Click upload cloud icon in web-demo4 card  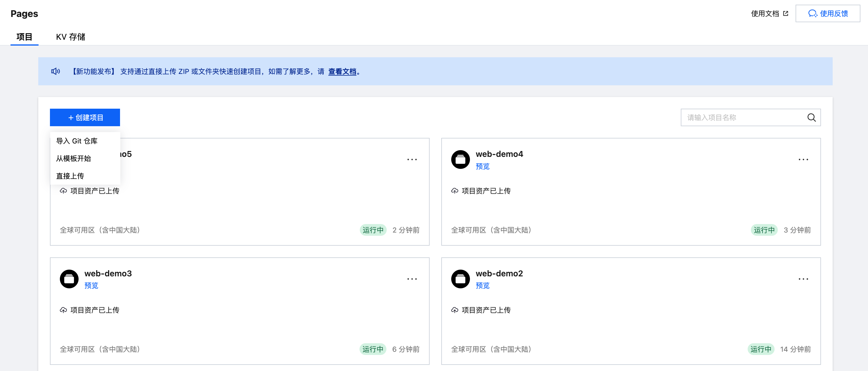454,191
